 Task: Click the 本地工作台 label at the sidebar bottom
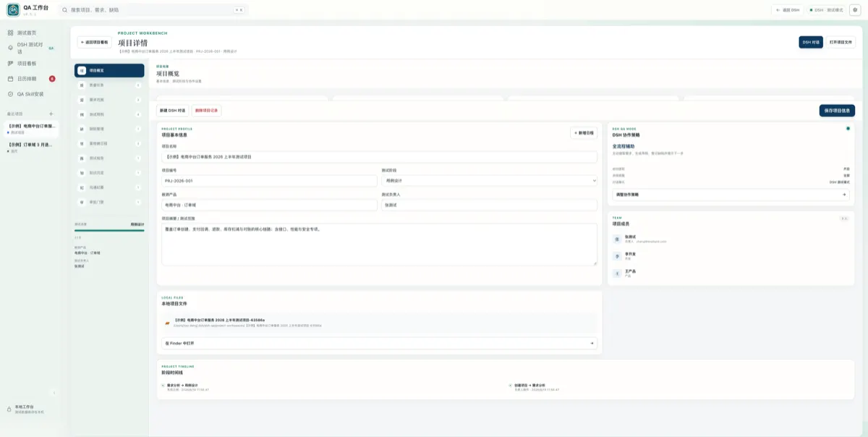25,407
